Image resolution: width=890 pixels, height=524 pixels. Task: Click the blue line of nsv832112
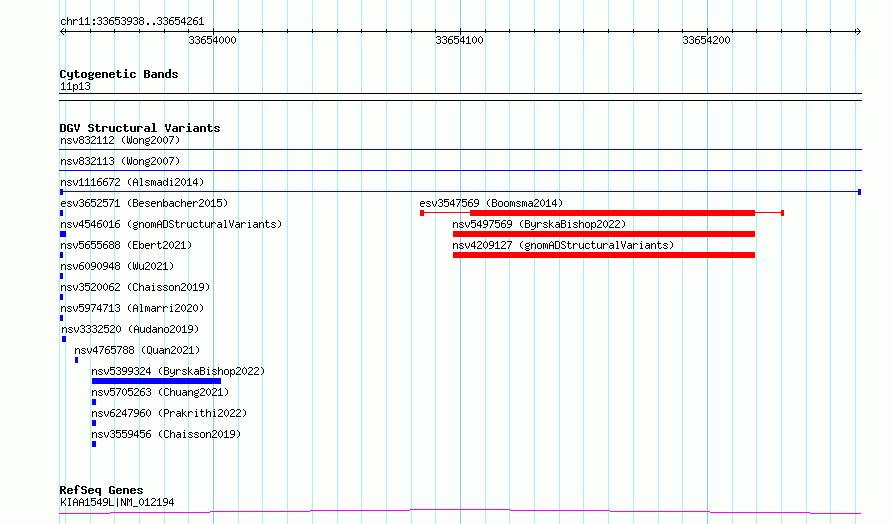point(460,149)
